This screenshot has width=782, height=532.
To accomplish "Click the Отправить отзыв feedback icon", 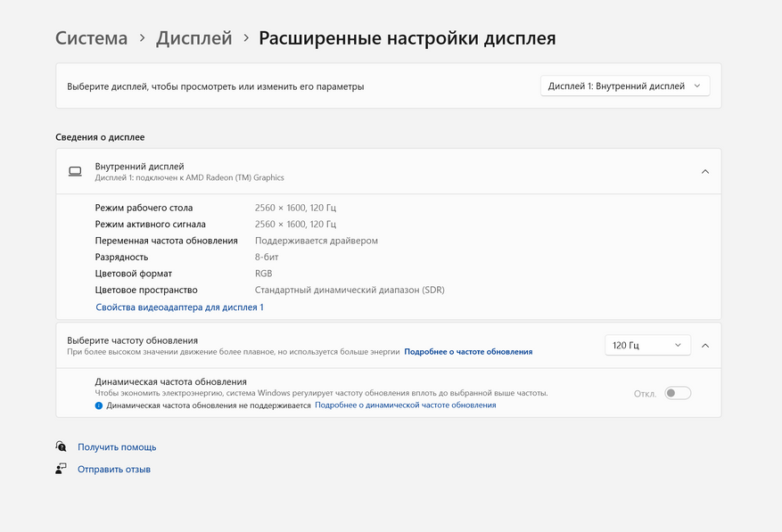I will [x=62, y=469].
